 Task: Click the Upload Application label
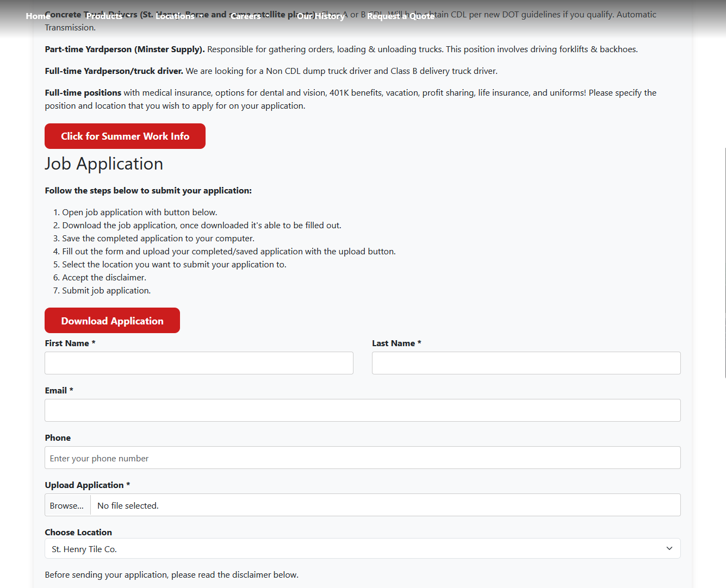pyautogui.click(x=84, y=485)
